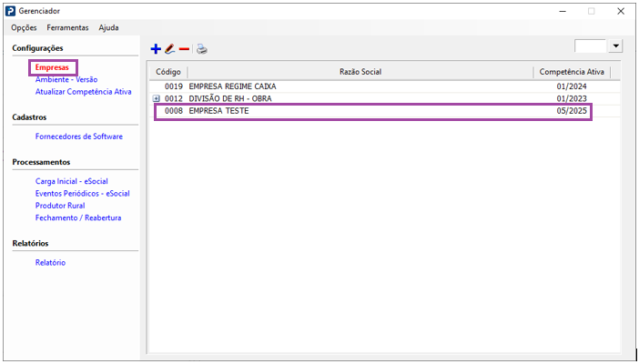
Task: Click Atualizar Competência Ativa link
Action: tap(84, 92)
